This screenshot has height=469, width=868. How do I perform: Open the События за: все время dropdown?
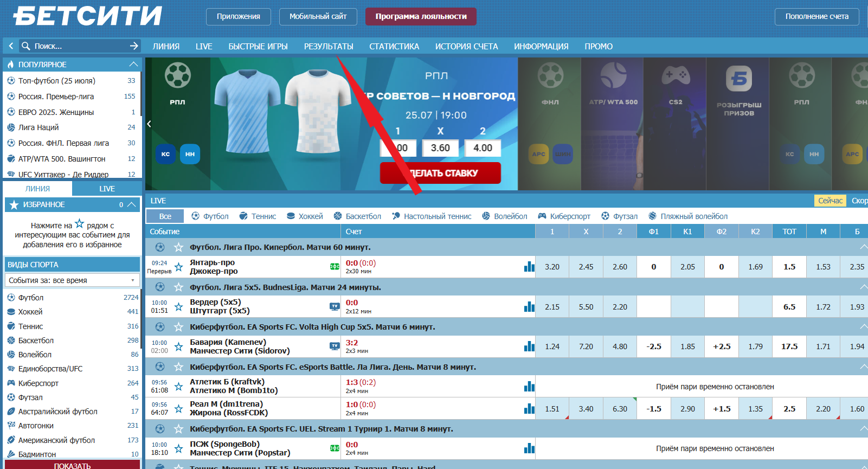(x=72, y=280)
